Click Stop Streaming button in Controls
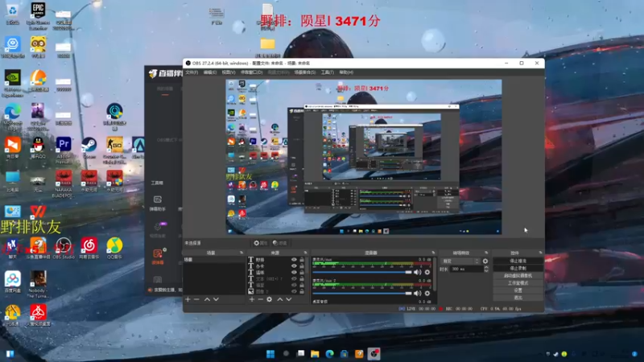Screen dimensions: 644x362 518,261
